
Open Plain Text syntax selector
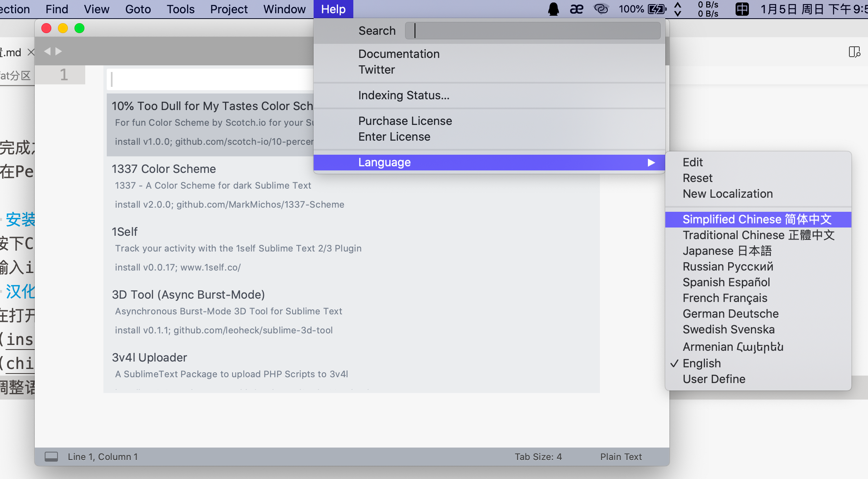(x=621, y=457)
